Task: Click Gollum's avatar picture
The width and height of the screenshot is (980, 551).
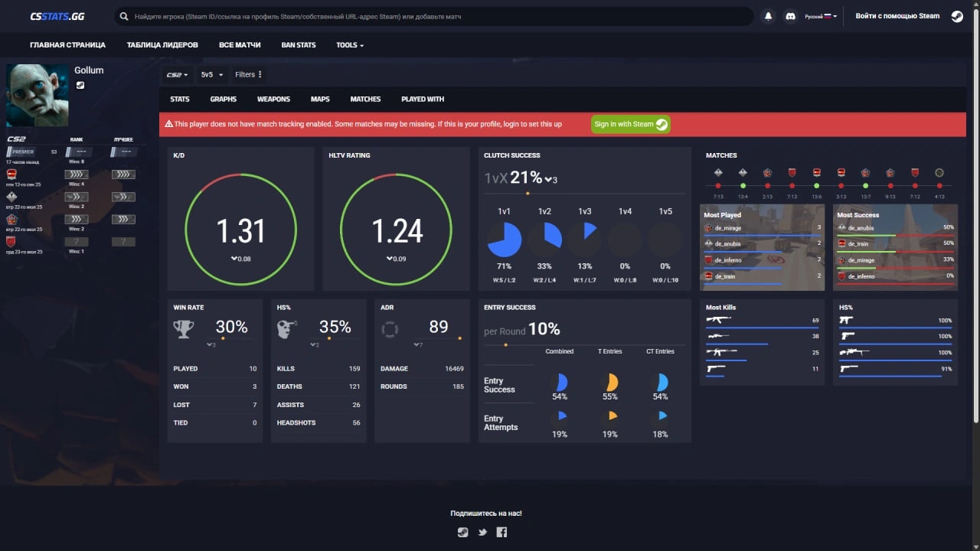Action: (38, 95)
